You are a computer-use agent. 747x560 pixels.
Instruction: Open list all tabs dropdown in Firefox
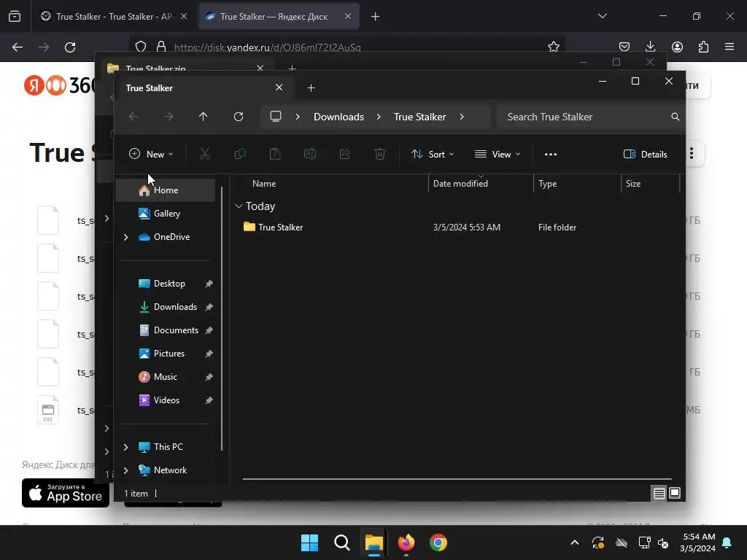click(603, 16)
